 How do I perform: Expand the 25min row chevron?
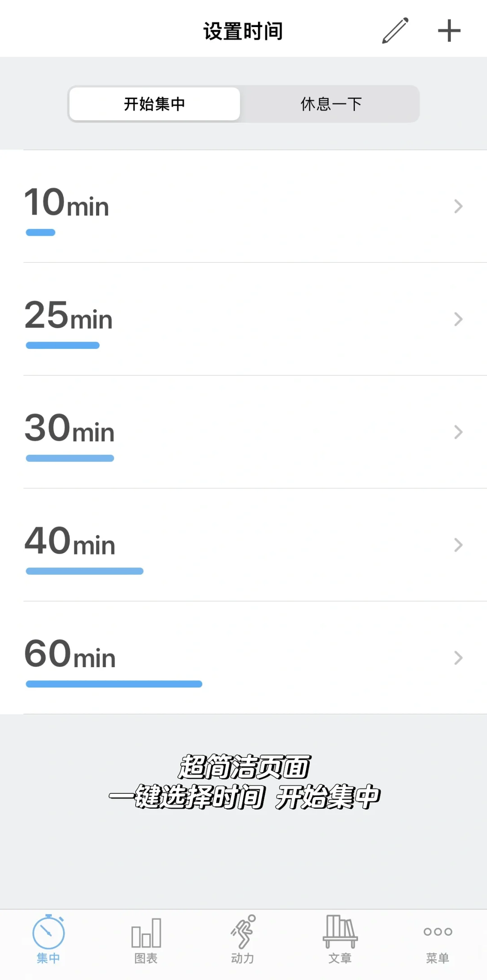(x=458, y=319)
